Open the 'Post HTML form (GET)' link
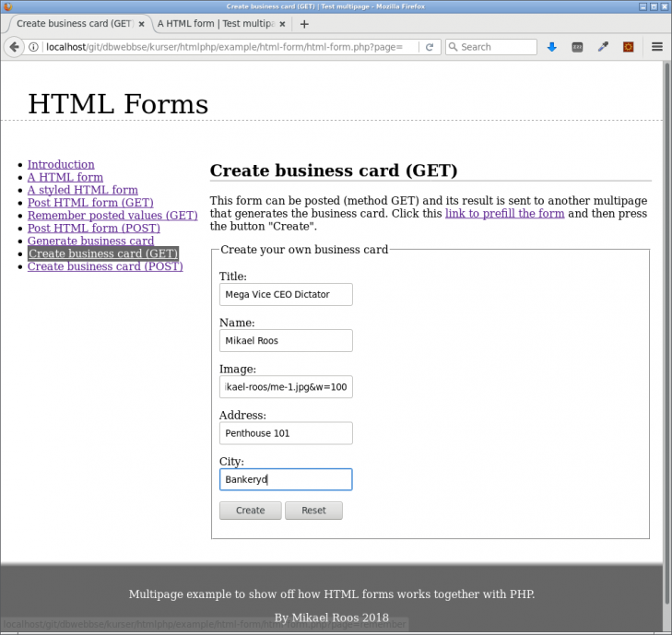 pos(90,203)
